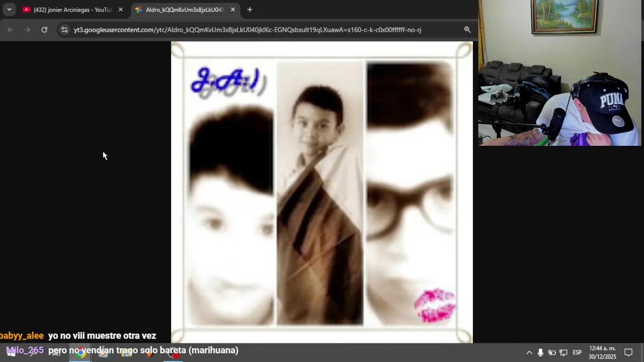The height and width of the screenshot is (362, 644).
Task: Switch the ESP input language indicator
Action: [x=577, y=352]
